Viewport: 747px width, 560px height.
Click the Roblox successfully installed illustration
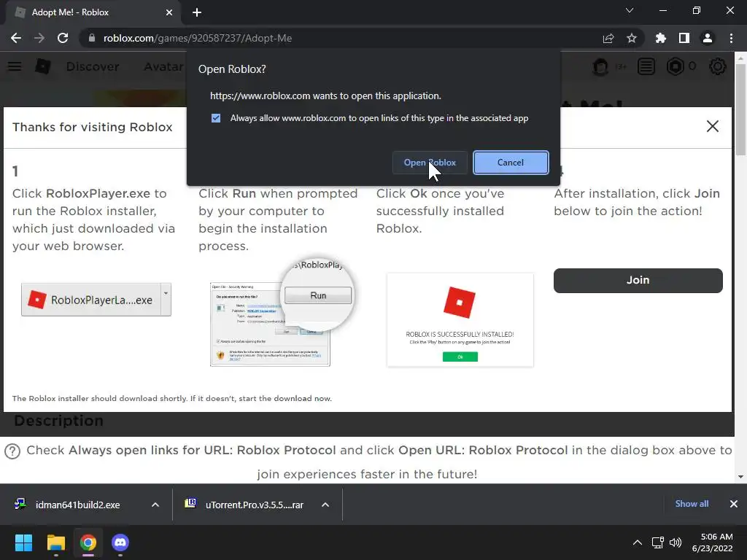click(460, 319)
